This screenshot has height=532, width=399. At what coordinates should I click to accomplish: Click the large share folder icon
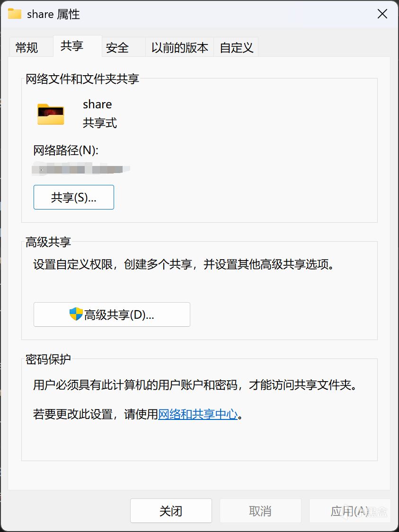tap(51, 114)
